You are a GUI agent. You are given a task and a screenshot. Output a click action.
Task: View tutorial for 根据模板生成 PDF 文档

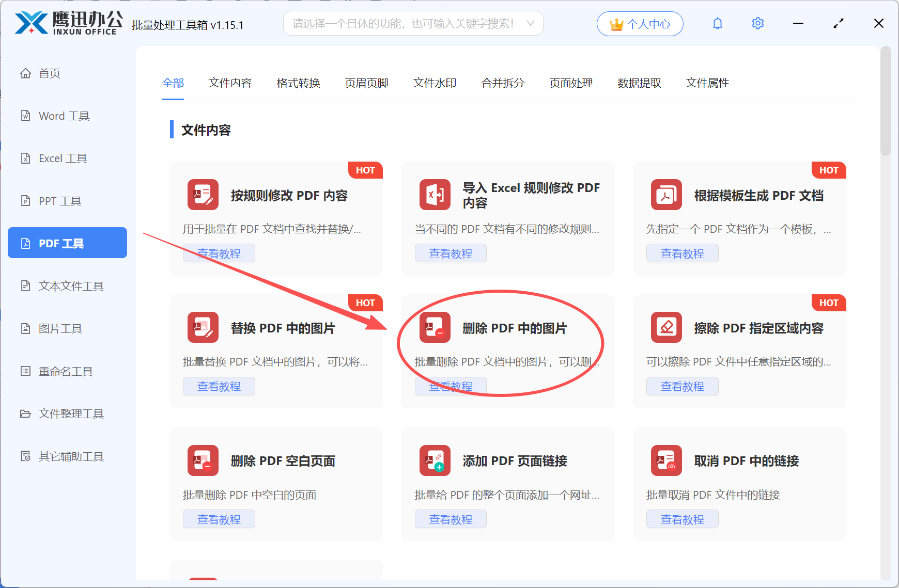683,253
